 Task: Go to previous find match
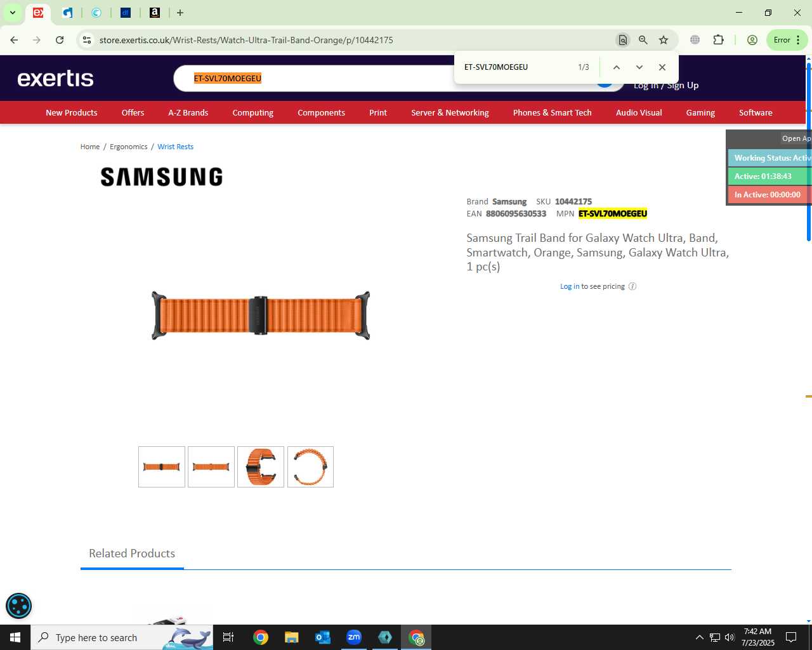617,67
